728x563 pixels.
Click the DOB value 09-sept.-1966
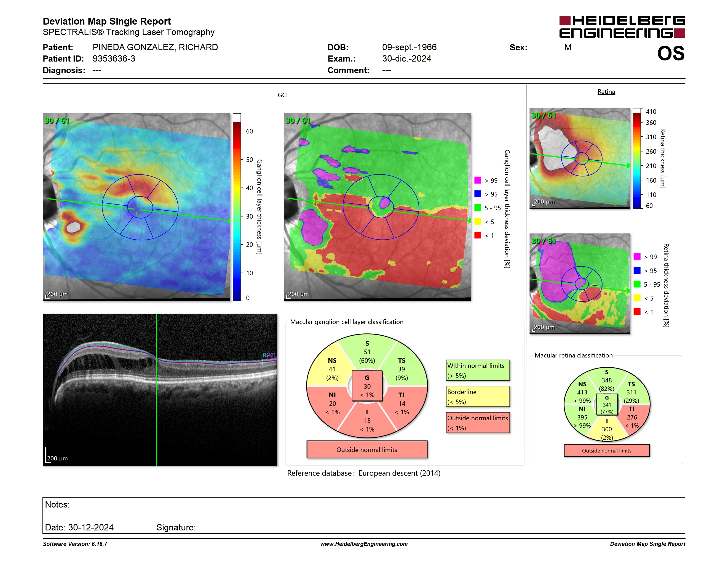click(x=409, y=47)
